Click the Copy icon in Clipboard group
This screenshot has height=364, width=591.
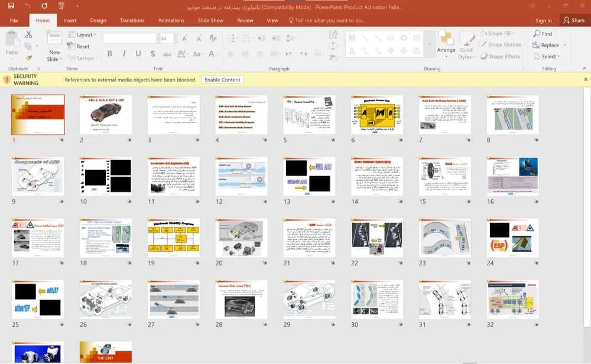(x=28, y=46)
